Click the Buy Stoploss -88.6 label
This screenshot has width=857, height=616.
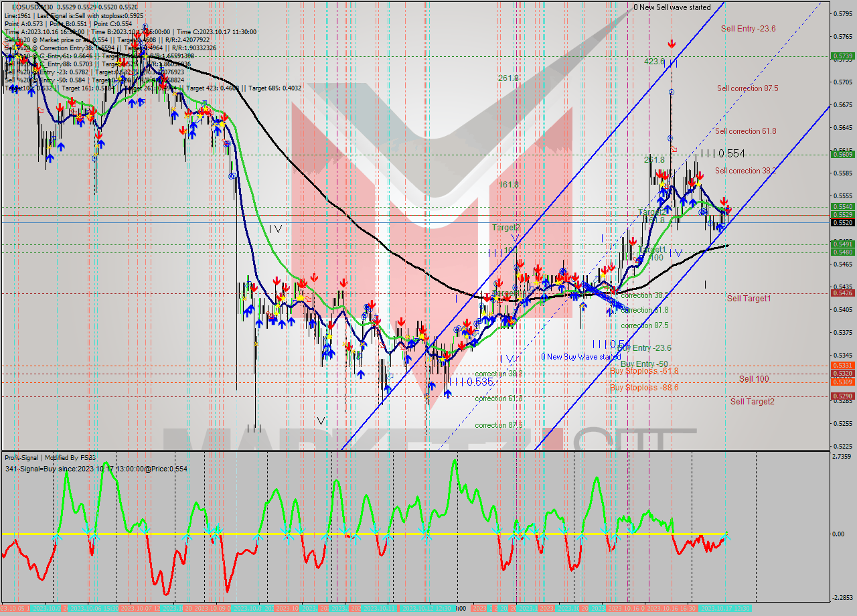point(645,388)
